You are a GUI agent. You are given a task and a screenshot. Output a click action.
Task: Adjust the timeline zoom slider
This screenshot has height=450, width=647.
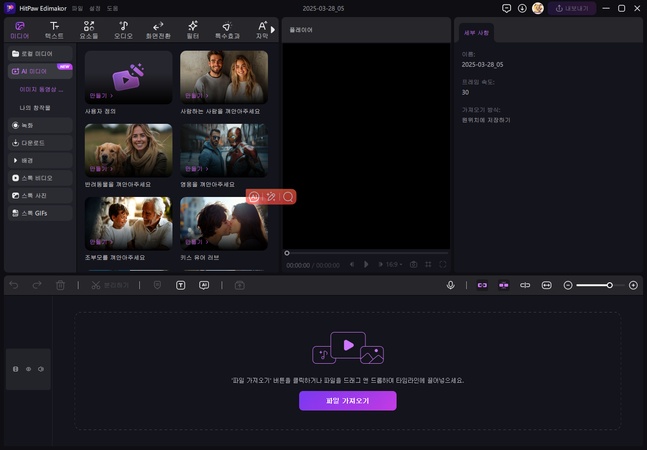point(609,285)
